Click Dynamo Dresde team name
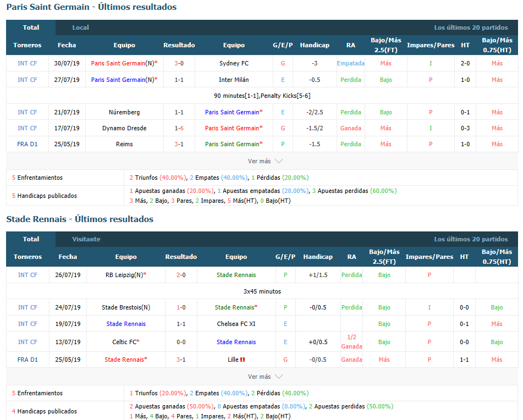The height and width of the screenshot is (420, 523). [124, 128]
